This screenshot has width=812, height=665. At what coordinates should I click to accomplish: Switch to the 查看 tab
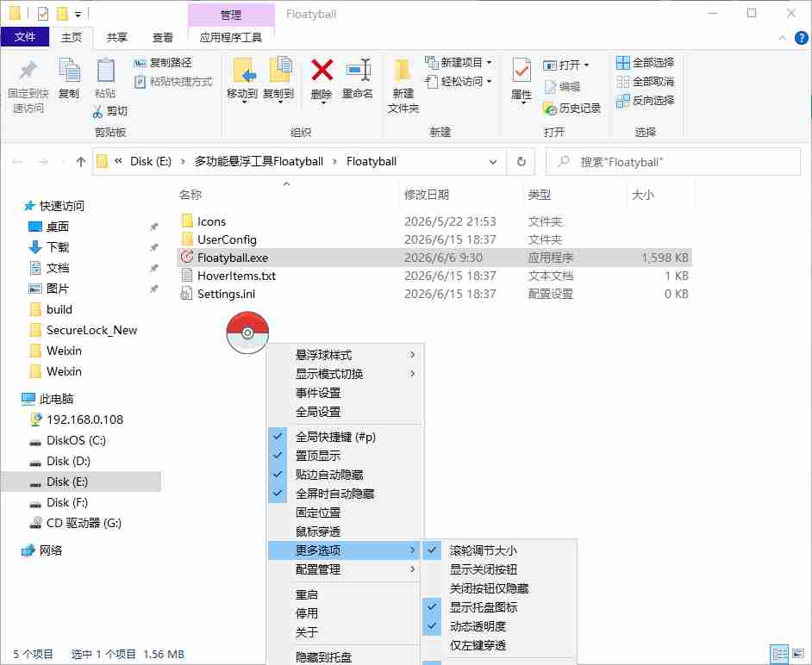pyautogui.click(x=163, y=37)
